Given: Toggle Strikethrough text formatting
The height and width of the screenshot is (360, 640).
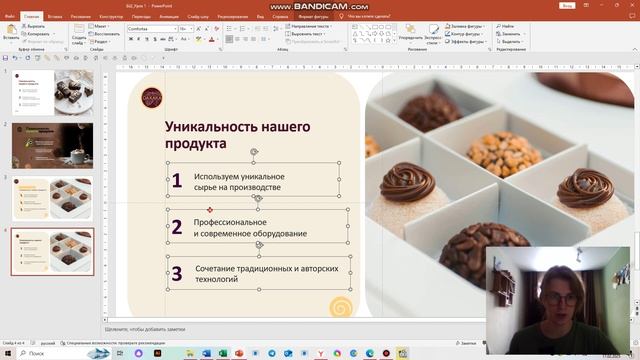Looking at the screenshot, I should [163, 39].
